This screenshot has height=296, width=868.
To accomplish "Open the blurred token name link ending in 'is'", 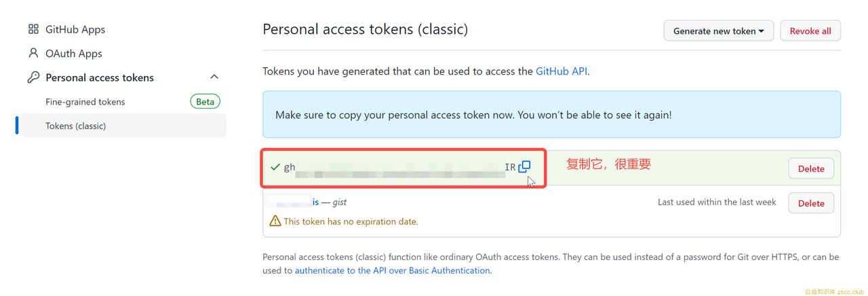I will click(293, 202).
